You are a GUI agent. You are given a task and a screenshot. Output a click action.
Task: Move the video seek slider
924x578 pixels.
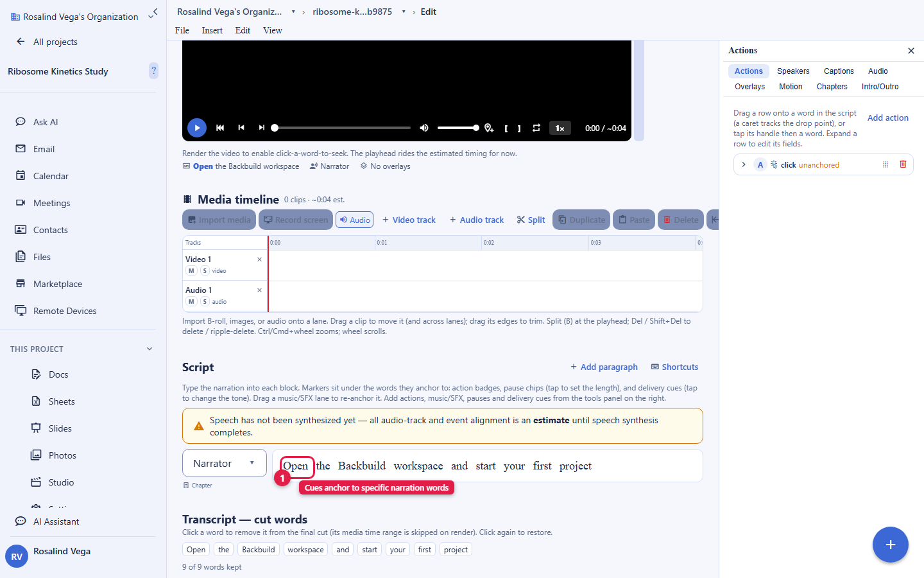(342, 128)
